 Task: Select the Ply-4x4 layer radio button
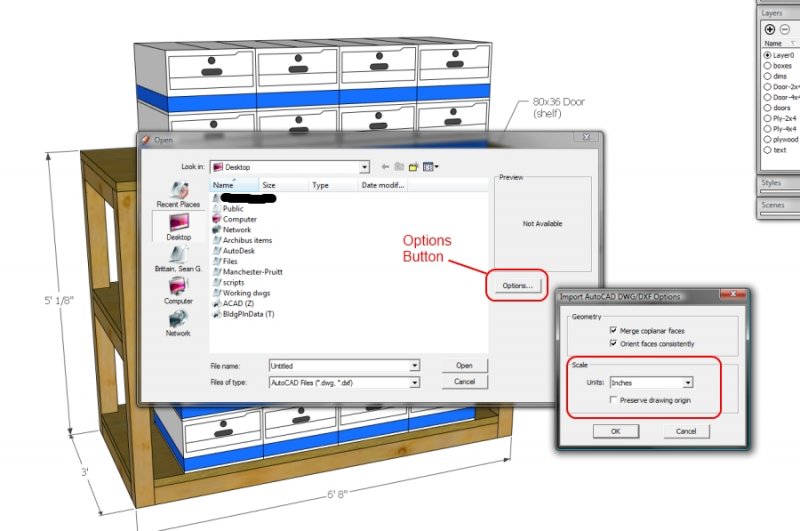(x=767, y=129)
